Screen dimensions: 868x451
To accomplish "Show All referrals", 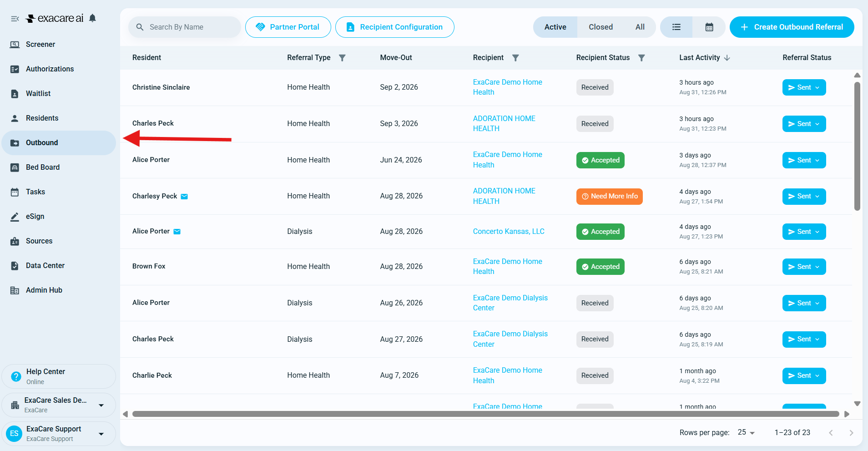I will (x=640, y=27).
